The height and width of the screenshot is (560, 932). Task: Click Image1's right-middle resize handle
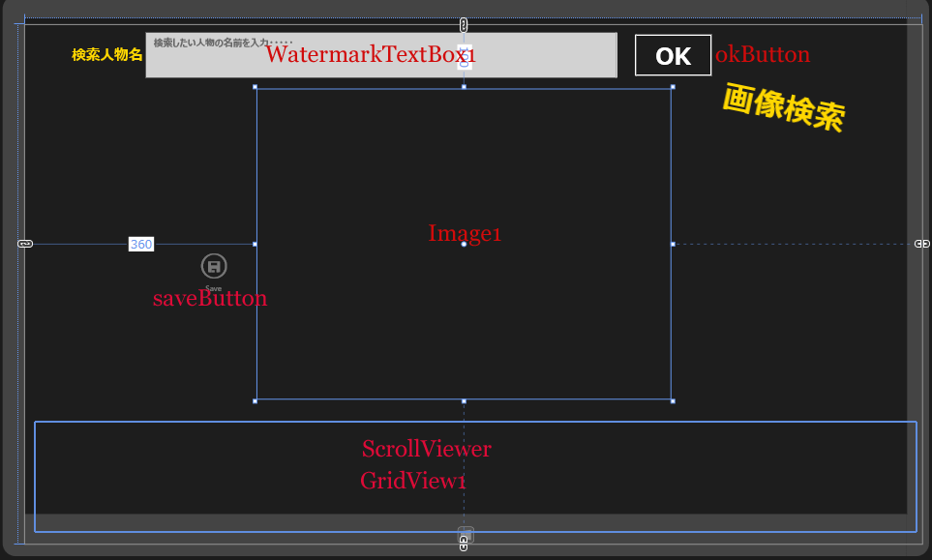pos(673,244)
